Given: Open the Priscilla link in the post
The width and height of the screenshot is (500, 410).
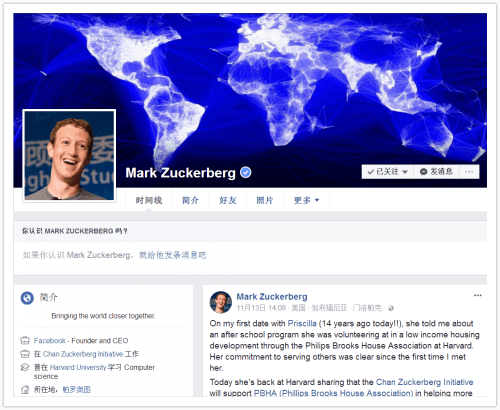Looking at the screenshot, I should pyautogui.click(x=302, y=323).
